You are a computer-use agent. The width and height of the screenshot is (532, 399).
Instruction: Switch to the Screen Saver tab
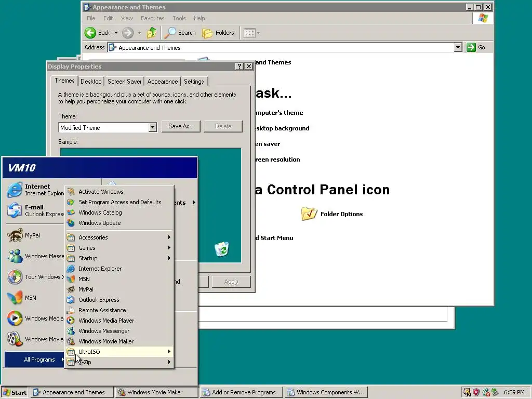click(125, 82)
